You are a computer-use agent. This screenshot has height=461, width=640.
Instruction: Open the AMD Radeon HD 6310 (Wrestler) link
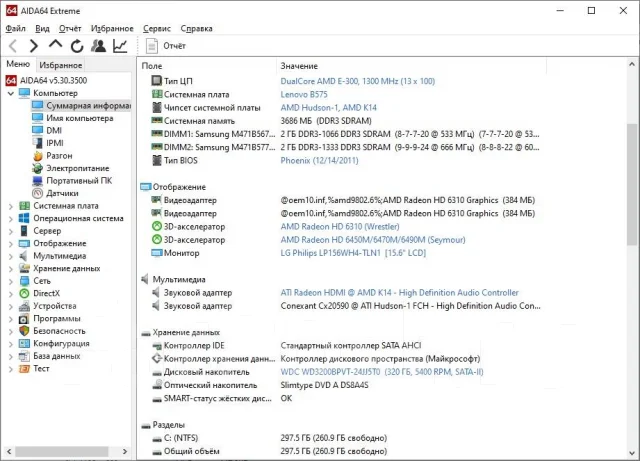point(340,226)
